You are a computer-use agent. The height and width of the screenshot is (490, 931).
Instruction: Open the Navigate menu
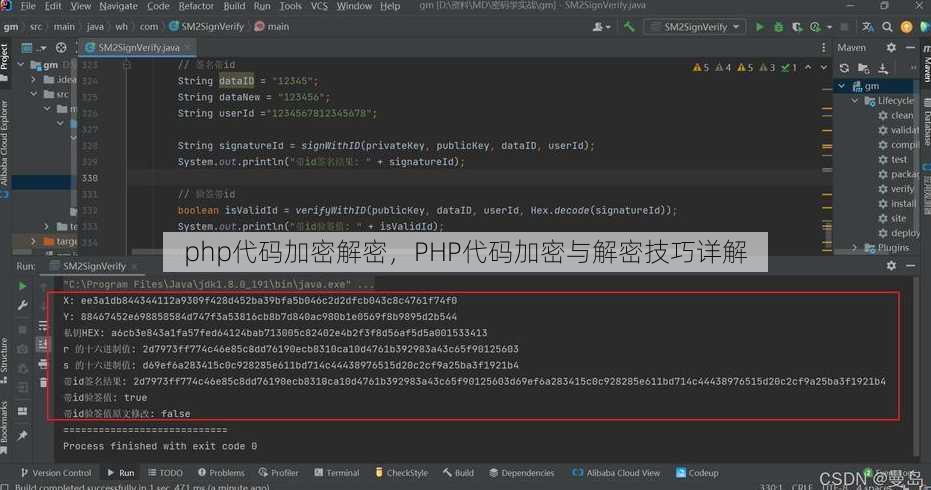[x=118, y=6]
